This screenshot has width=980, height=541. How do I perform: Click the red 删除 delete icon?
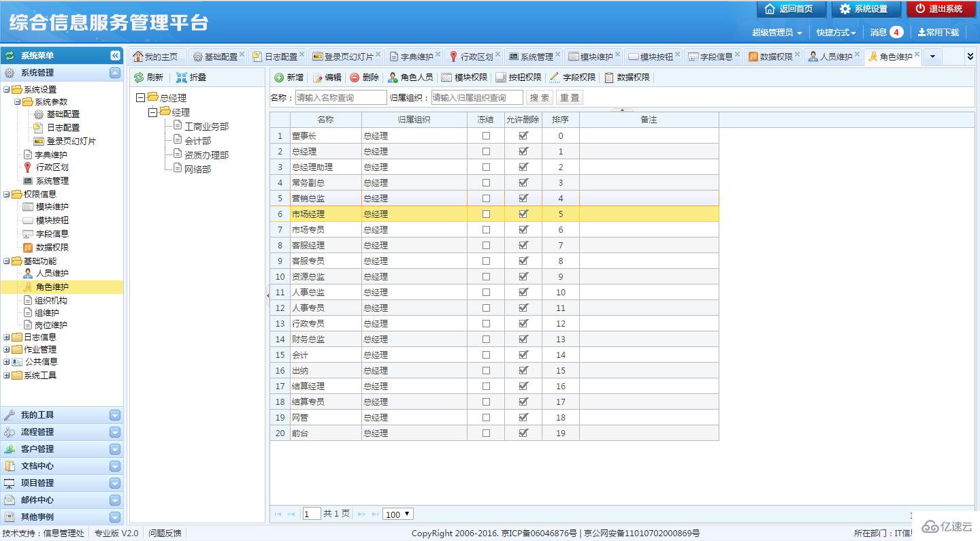click(x=355, y=78)
